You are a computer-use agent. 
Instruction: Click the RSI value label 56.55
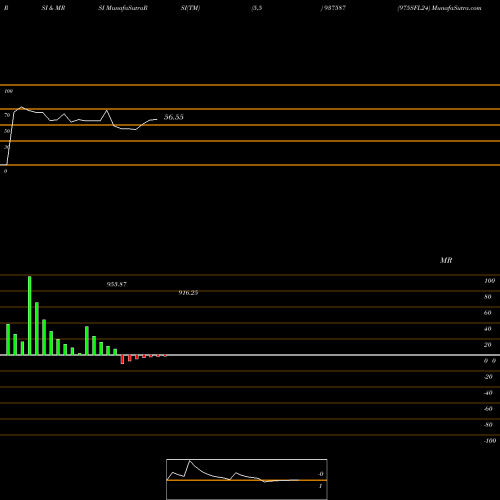(x=174, y=117)
